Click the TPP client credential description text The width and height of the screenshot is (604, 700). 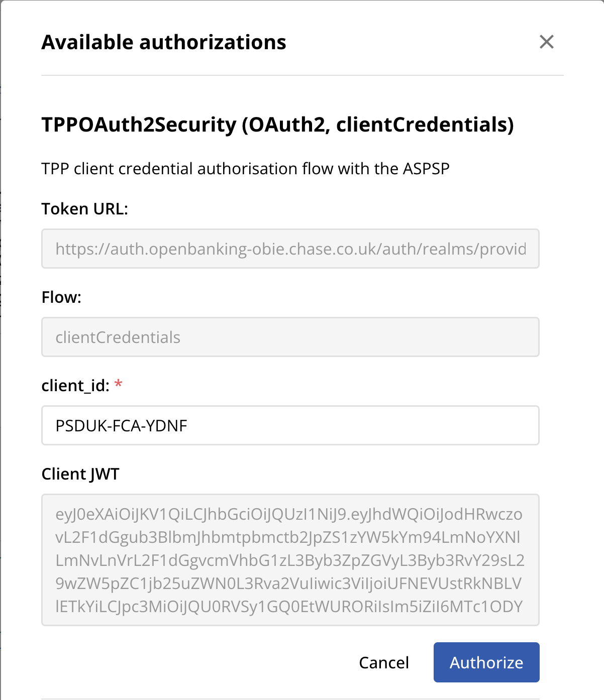[x=247, y=169]
